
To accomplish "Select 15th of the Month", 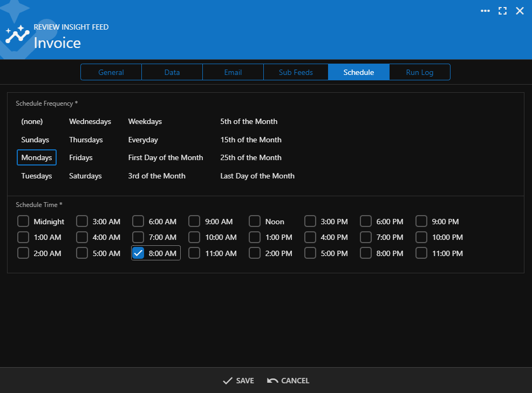I will pyautogui.click(x=251, y=140).
